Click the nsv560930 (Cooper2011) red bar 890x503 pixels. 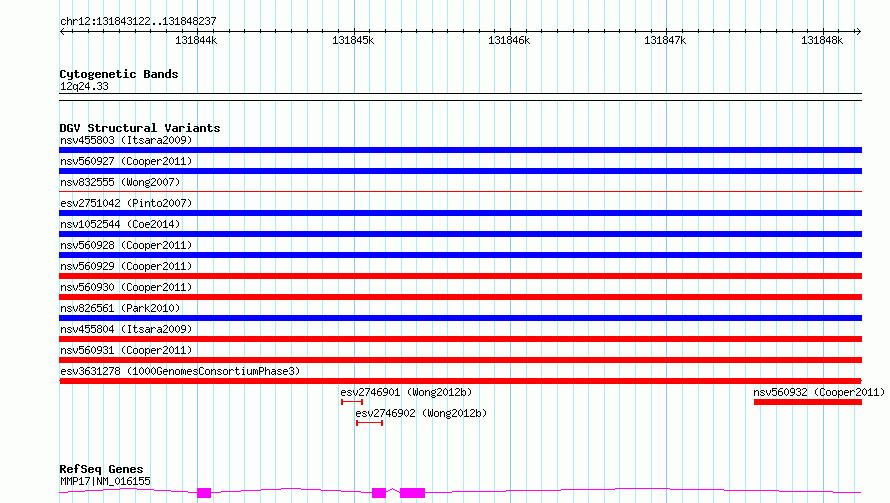click(x=460, y=297)
